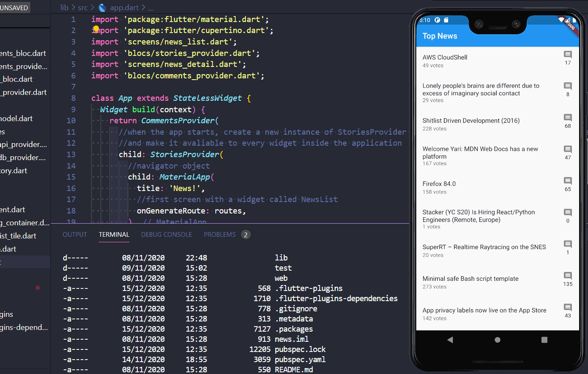The image size is (588, 374).
Task: Open the 'Firefox 84.0' story
Action: 439,184
